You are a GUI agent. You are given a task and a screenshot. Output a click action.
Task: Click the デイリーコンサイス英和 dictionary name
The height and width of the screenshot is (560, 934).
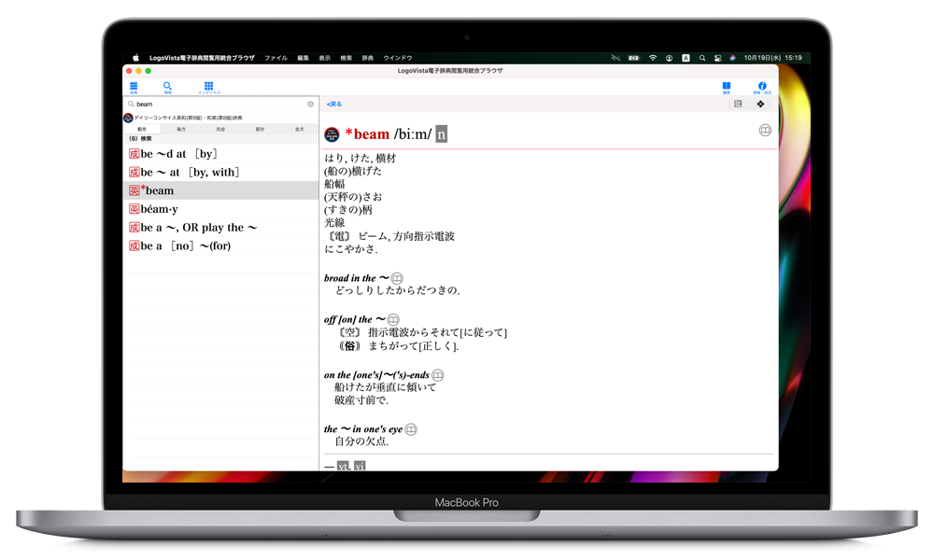(x=189, y=118)
